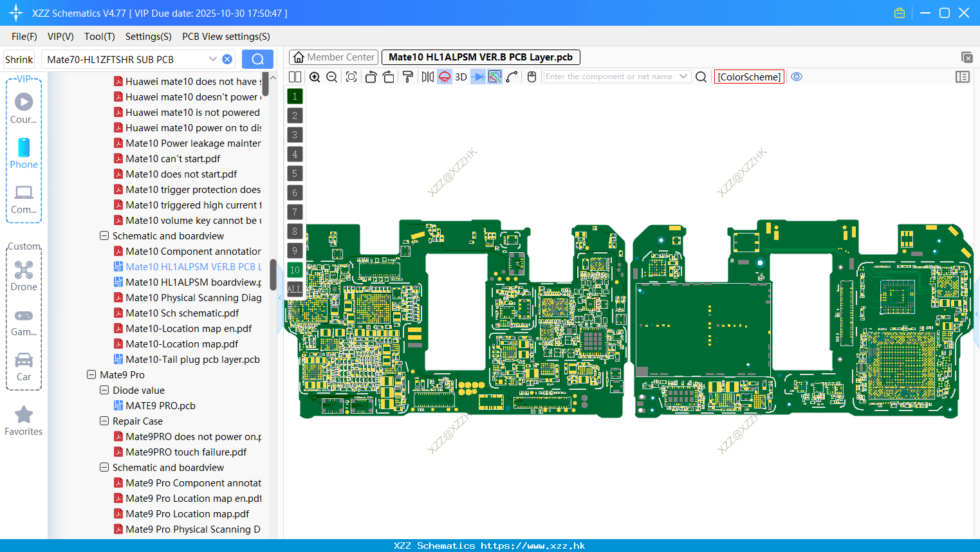Click the zoom out magnifier
The image size is (980, 552).
tap(332, 77)
